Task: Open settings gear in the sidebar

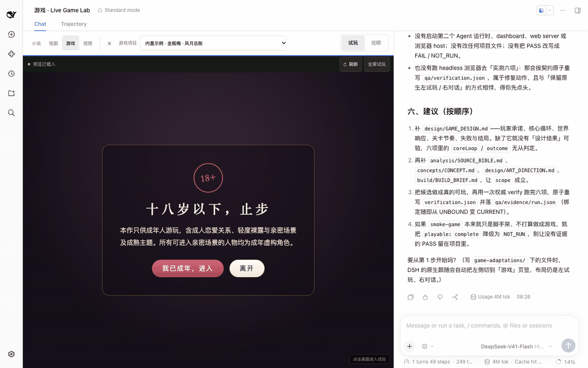Action: pos(11,354)
